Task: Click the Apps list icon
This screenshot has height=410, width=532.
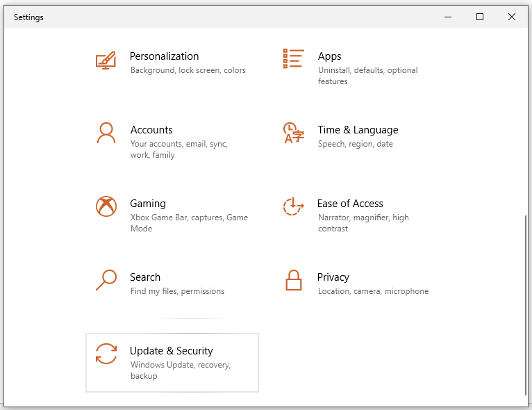Action: tap(293, 59)
